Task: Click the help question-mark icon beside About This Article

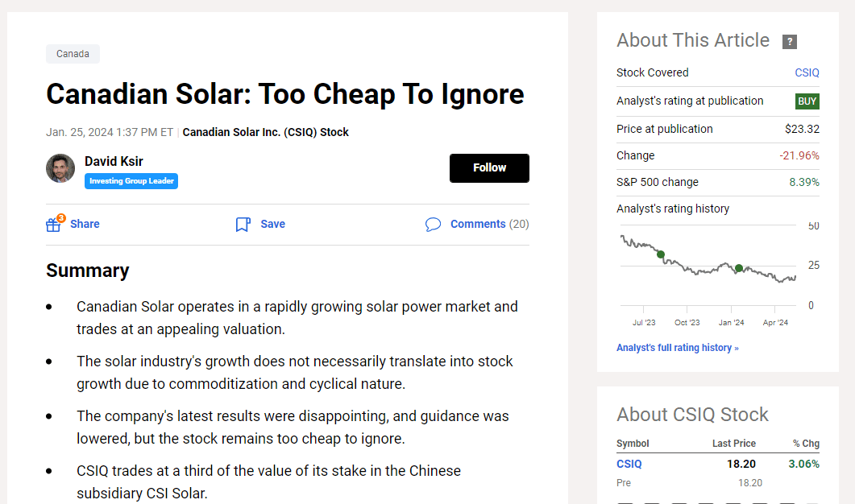Action: pyautogui.click(x=790, y=41)
